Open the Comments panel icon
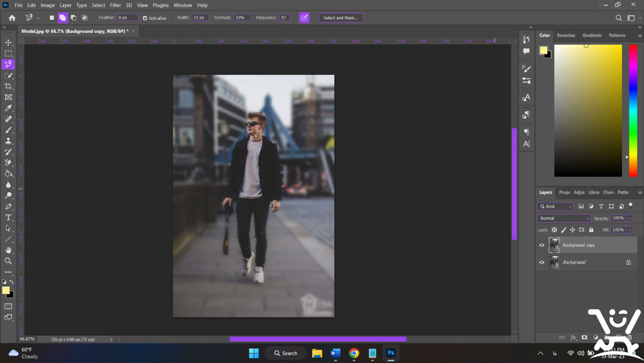This screenshot has height=363, width=644. click(526, 52)
